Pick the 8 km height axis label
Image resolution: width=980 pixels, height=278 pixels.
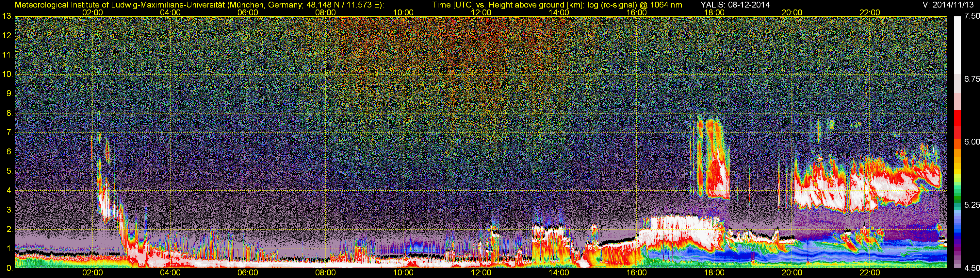(x=9, y=113)
